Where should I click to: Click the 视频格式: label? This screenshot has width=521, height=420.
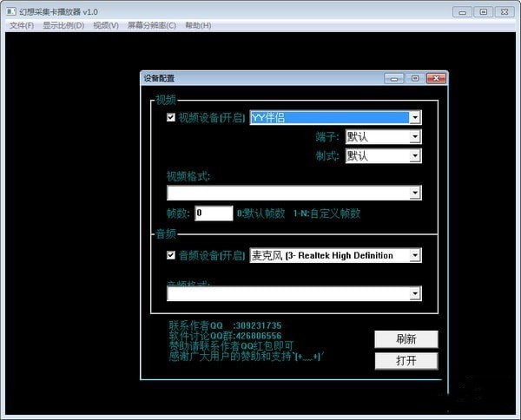[x=188, y=176]
